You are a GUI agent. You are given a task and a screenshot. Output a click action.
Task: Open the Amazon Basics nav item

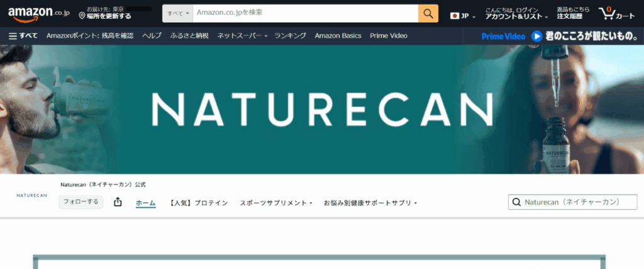338,36
